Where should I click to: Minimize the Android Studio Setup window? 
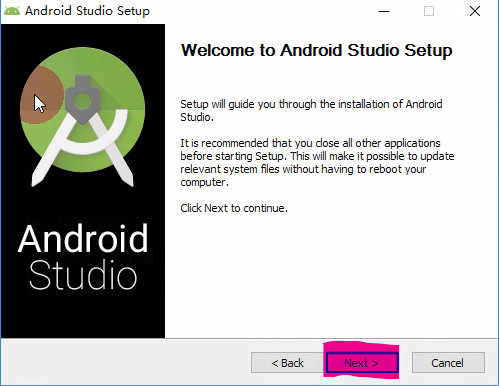coord(384,11)
